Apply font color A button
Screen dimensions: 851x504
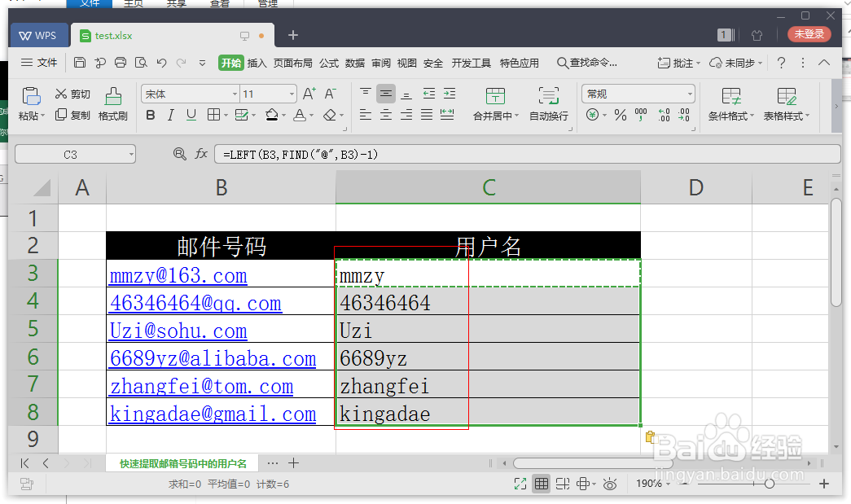[x=299, y=115]
